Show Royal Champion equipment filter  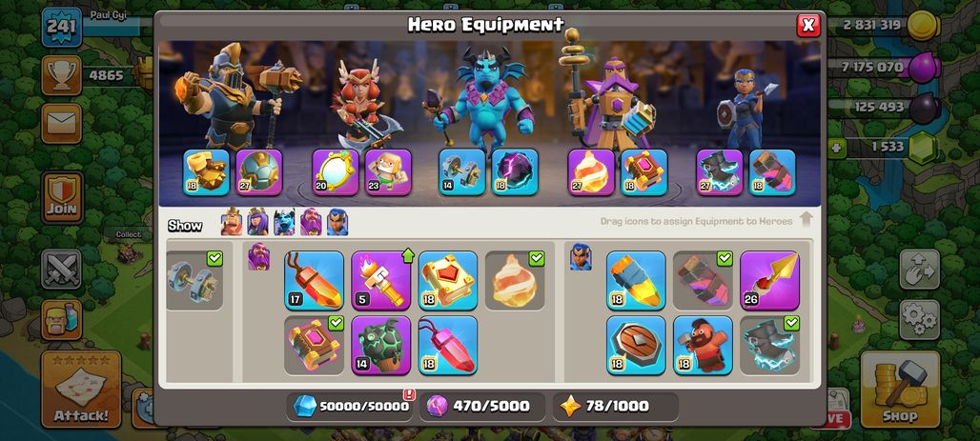point(337,222)
